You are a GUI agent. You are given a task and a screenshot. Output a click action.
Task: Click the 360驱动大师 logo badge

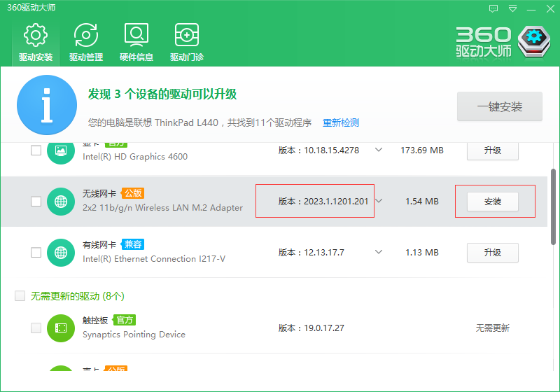click(534, 42)
